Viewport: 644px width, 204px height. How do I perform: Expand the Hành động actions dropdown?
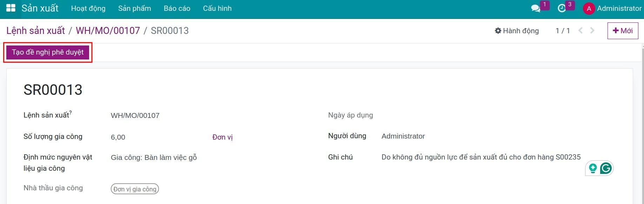[517, 31]
